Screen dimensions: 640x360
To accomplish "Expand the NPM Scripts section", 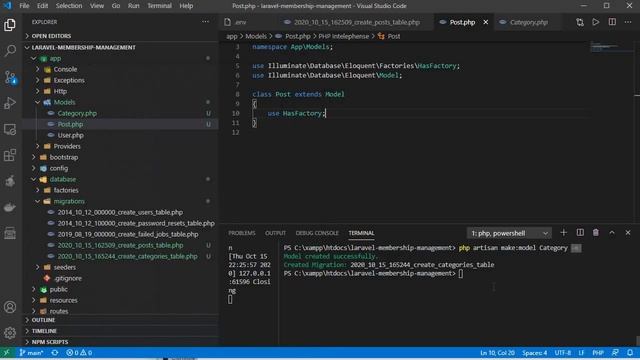I will click(x=50, y=342).
